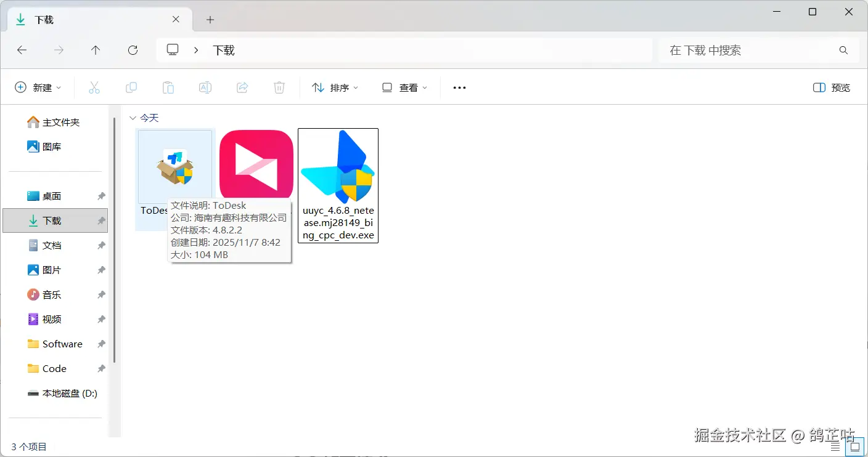
Task: Click the 3 个项目 status text
Action: [29, 447]
